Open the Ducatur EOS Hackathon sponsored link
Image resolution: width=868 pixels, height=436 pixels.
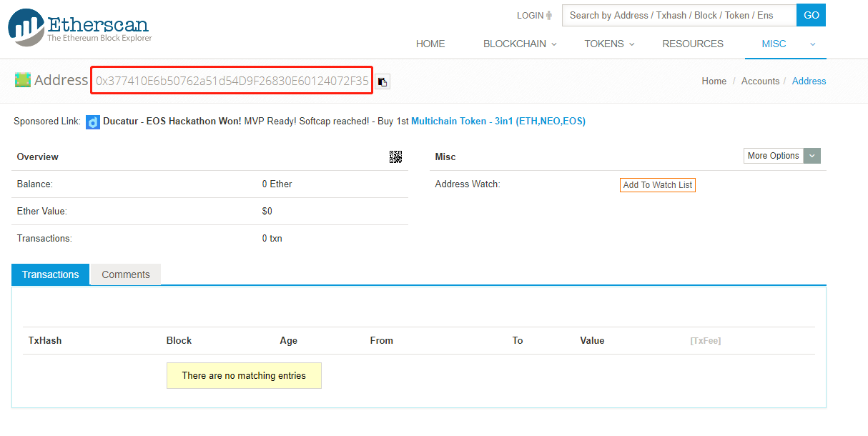[172, 122]
